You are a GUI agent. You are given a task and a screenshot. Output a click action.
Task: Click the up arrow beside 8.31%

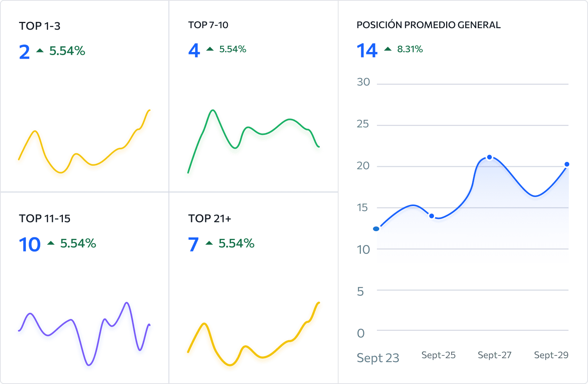(x=388, y=49)
